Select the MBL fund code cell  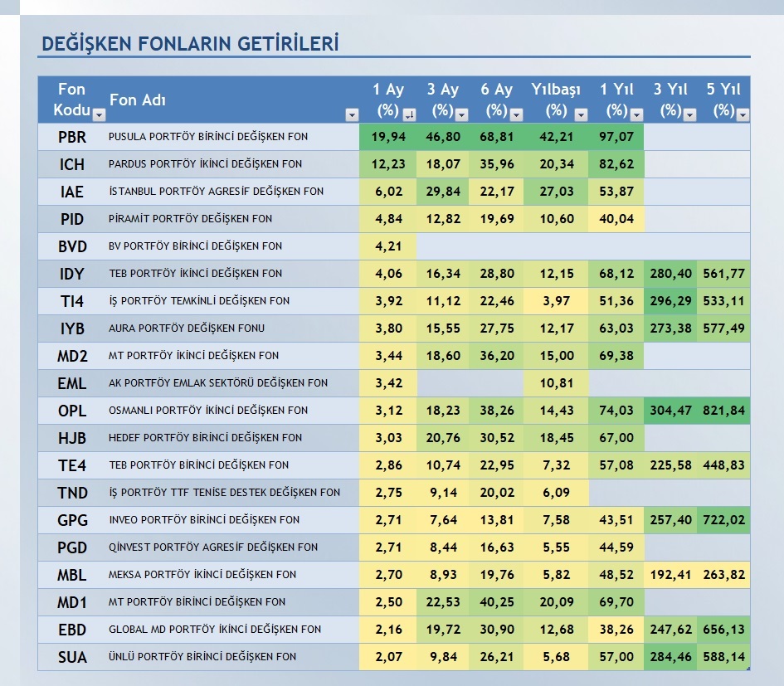(72, 575)
